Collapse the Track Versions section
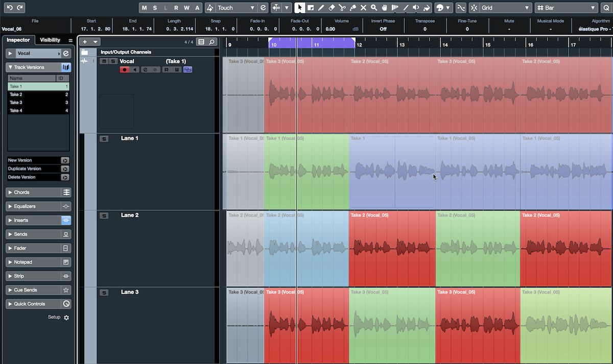Viewport: 613px width, 364px height. pyautogui.click(x=11, y=67)
